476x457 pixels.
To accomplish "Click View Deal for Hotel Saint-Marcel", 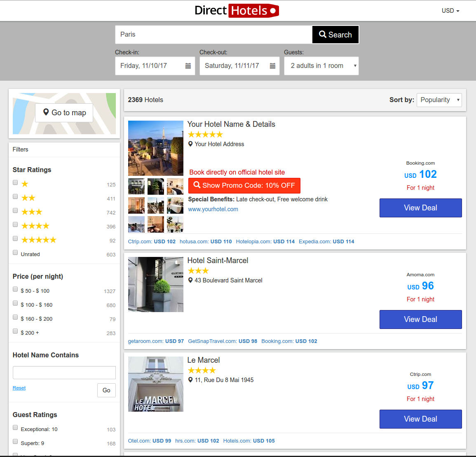I will pos(420,319).
